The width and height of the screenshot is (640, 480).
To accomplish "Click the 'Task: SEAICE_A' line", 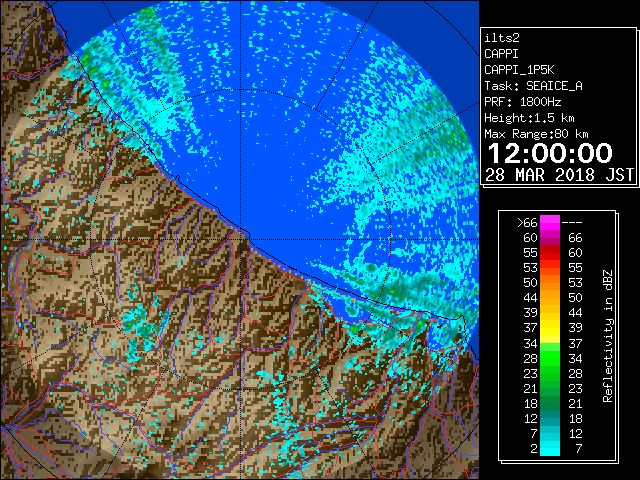I will click(x=533, y=86).
